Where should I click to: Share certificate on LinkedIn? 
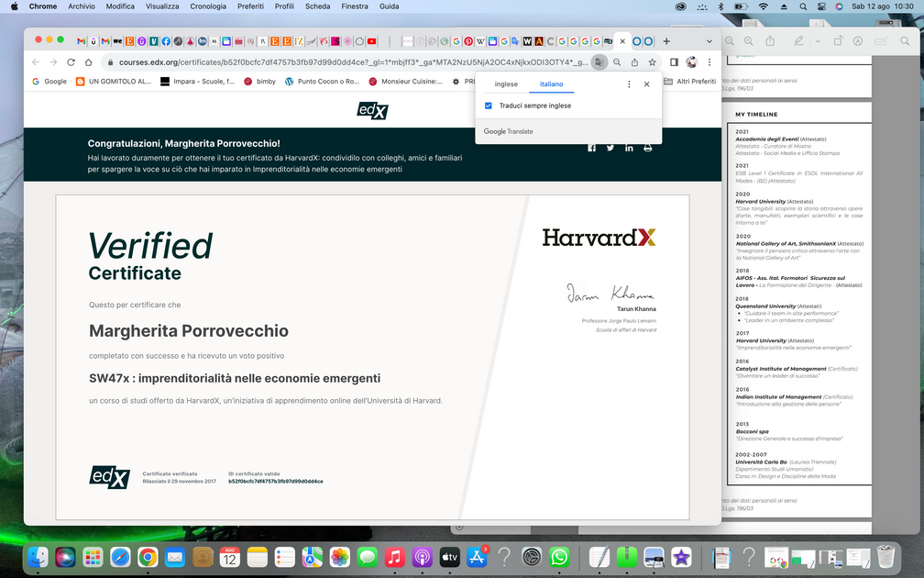(630, 148)
